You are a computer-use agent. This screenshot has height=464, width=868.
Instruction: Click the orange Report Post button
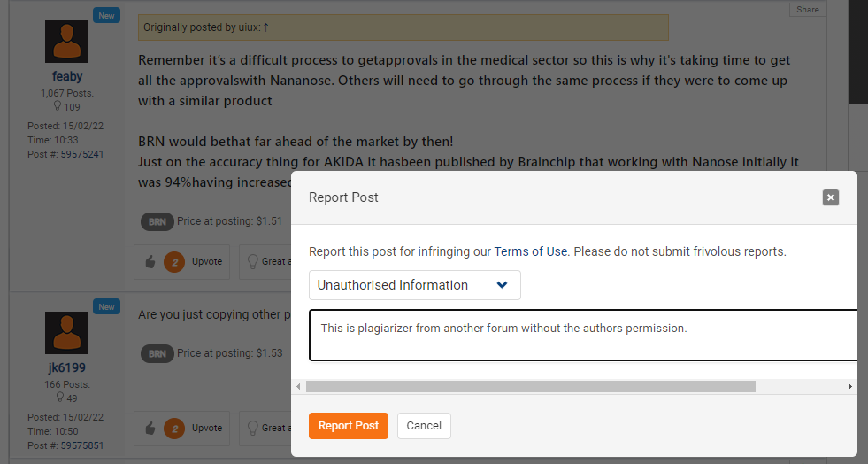click(x=349, y=426)
